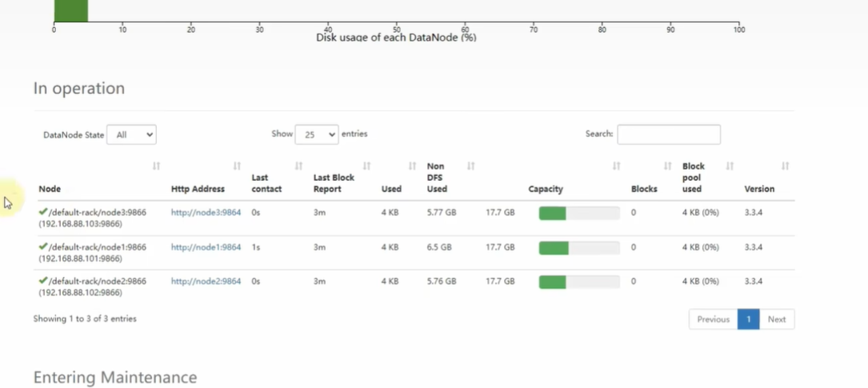Click 6.5 GB Non DFS value

coord(439,247)
